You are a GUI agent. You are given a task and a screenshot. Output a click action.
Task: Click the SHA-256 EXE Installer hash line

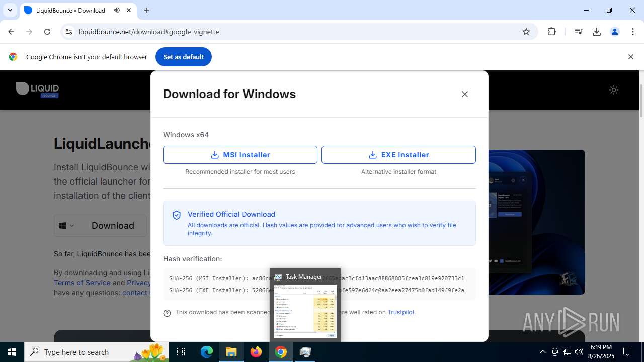click(316, 290)
